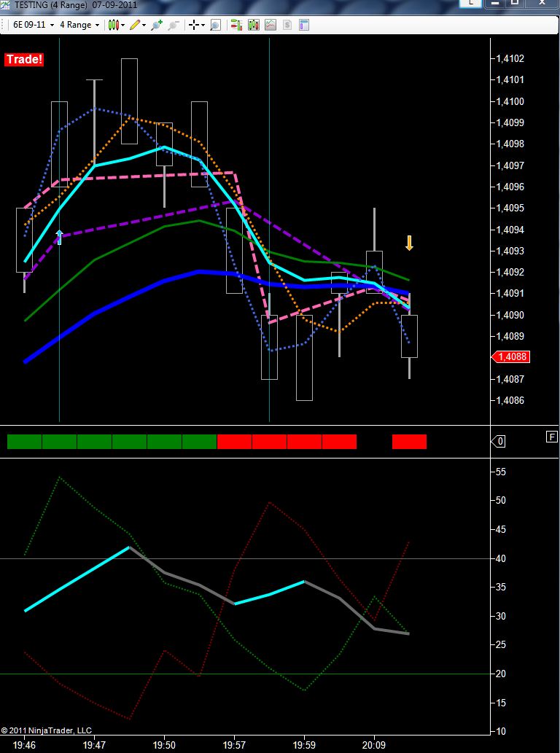Click the 19:57 time axis label
Screen dimensions: 560x753
pyautogui.click(x=234, y=745)
